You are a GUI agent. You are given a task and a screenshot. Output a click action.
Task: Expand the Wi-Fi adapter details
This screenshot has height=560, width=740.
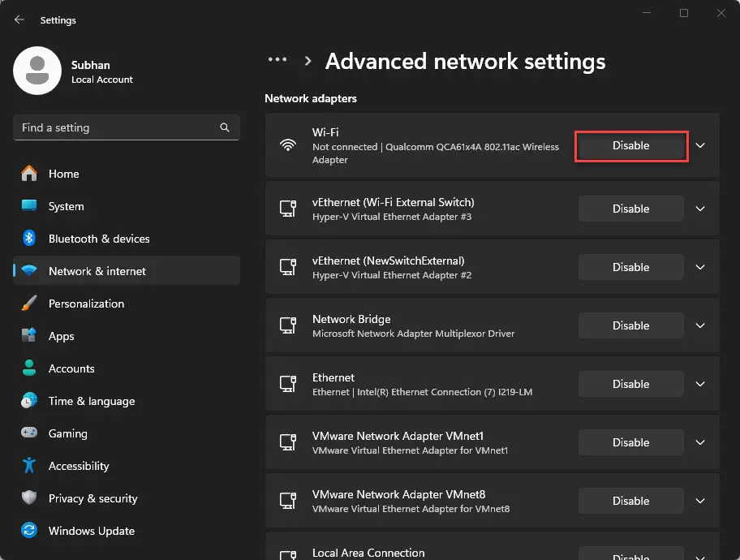700,145
